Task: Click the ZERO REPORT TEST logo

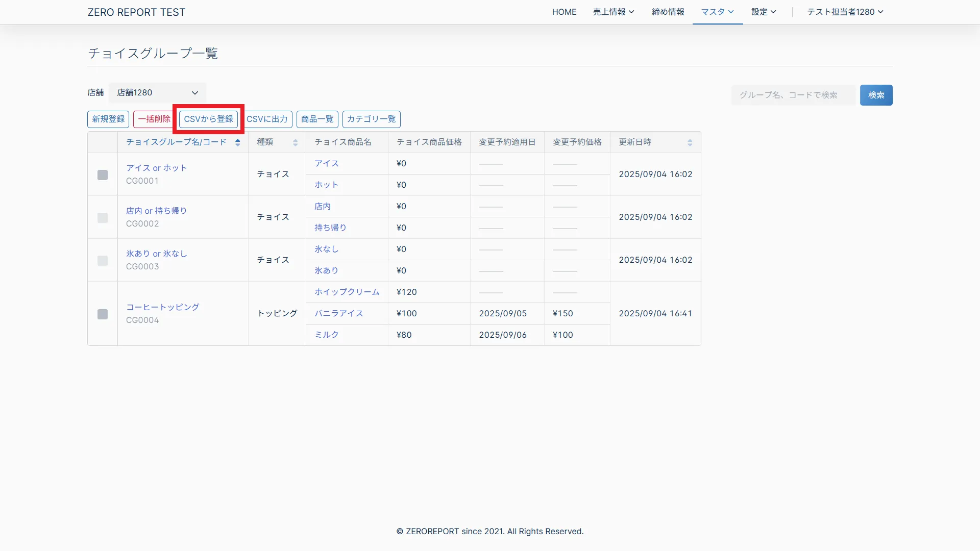Action: (x=136, y=12)
